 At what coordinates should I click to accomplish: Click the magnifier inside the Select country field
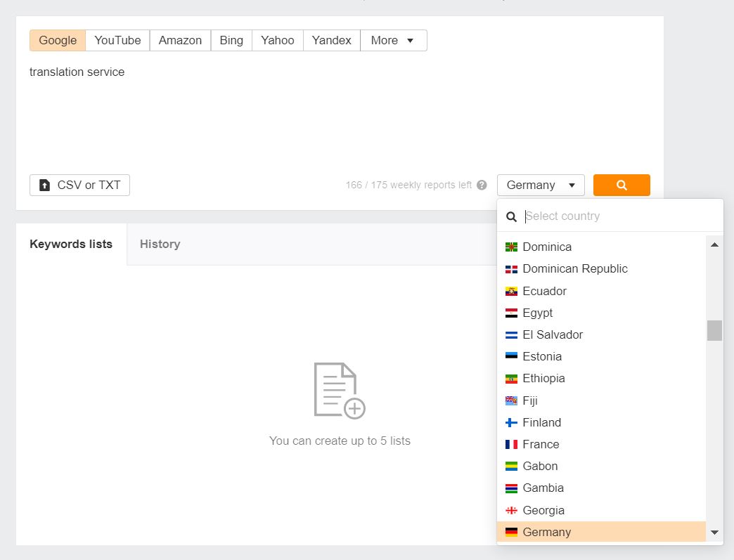point(511,216)
